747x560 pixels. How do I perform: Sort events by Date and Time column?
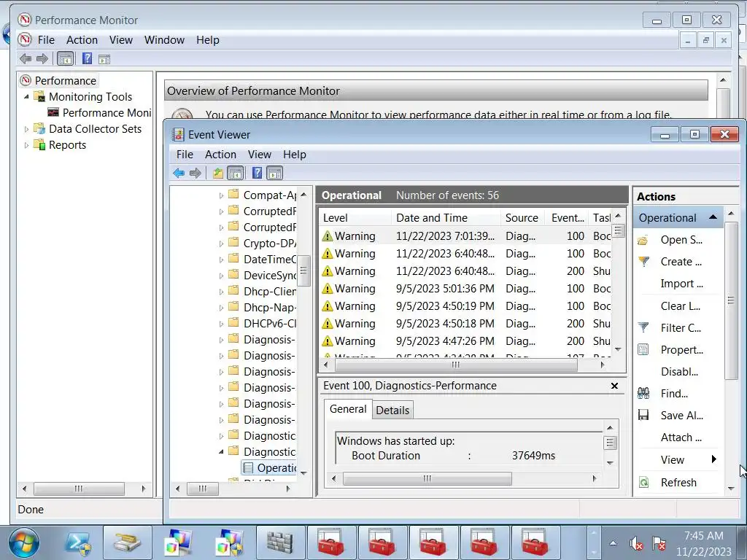[446, 217]
